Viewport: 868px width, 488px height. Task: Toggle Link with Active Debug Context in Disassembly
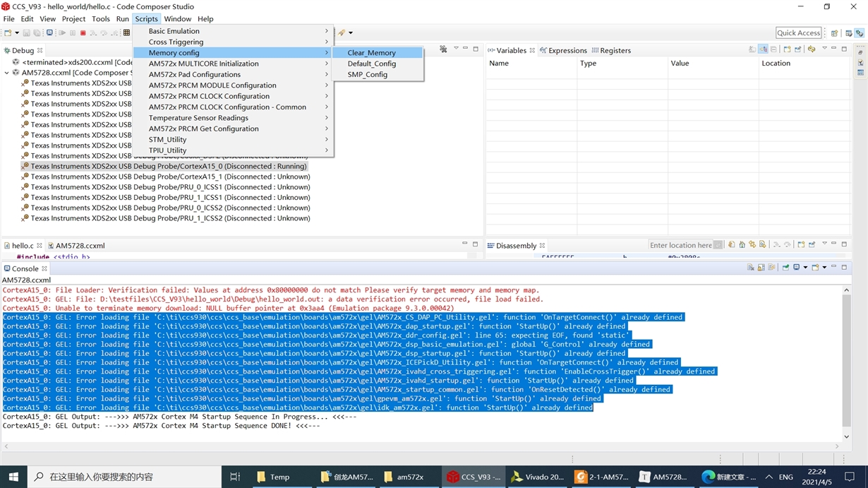pos(752,245)
